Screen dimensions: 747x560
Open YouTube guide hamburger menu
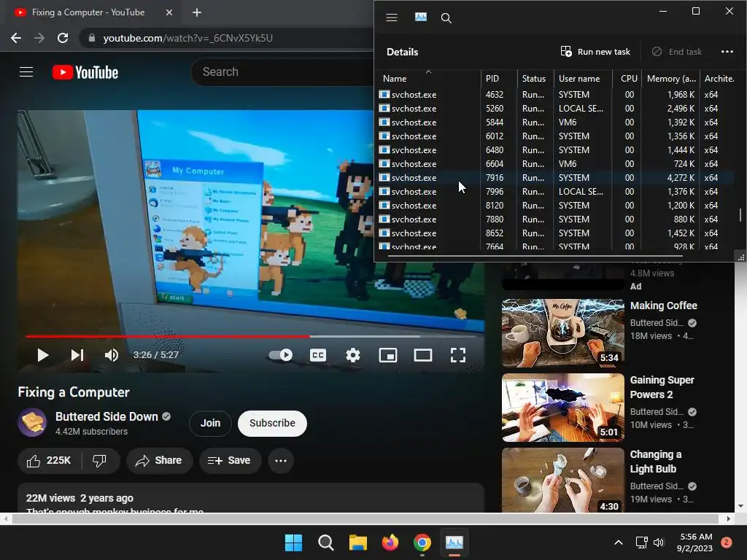pyautogui.click(x=26, y=72)
